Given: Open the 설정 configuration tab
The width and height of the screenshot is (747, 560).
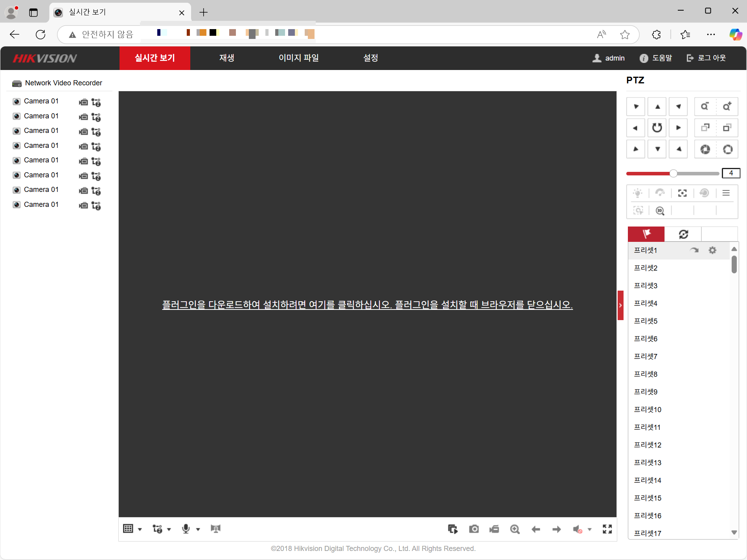Looking at the screenshot, I should pos(371,58).
